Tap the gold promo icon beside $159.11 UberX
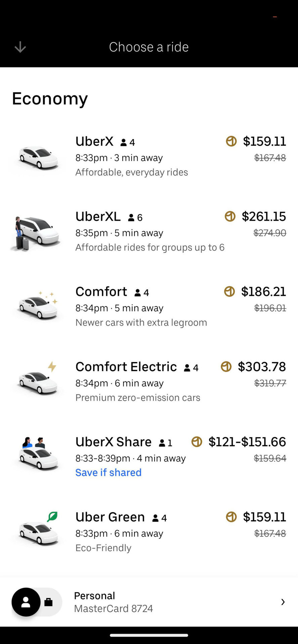The width and height of the screenshot is (298, 644). pos(231,141)
